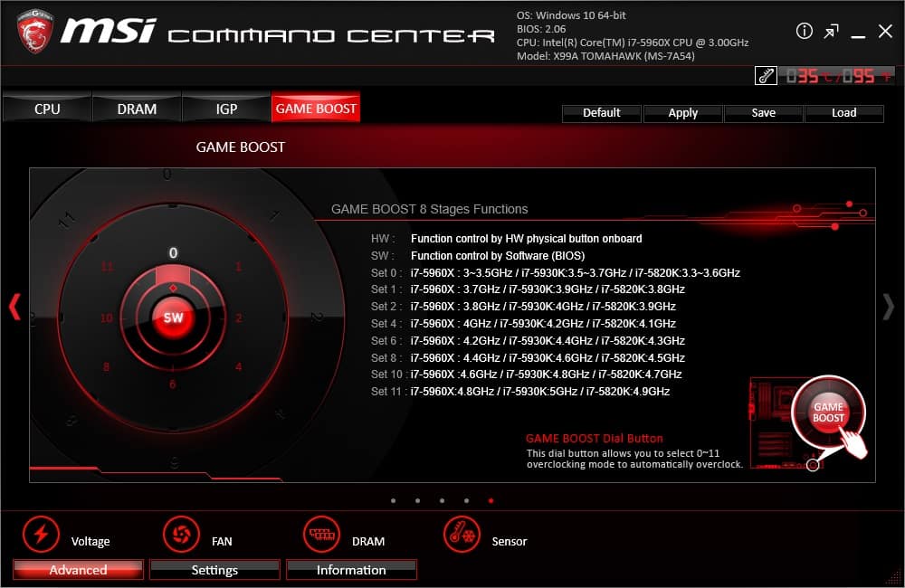Click the Default button

pos(602,113)
